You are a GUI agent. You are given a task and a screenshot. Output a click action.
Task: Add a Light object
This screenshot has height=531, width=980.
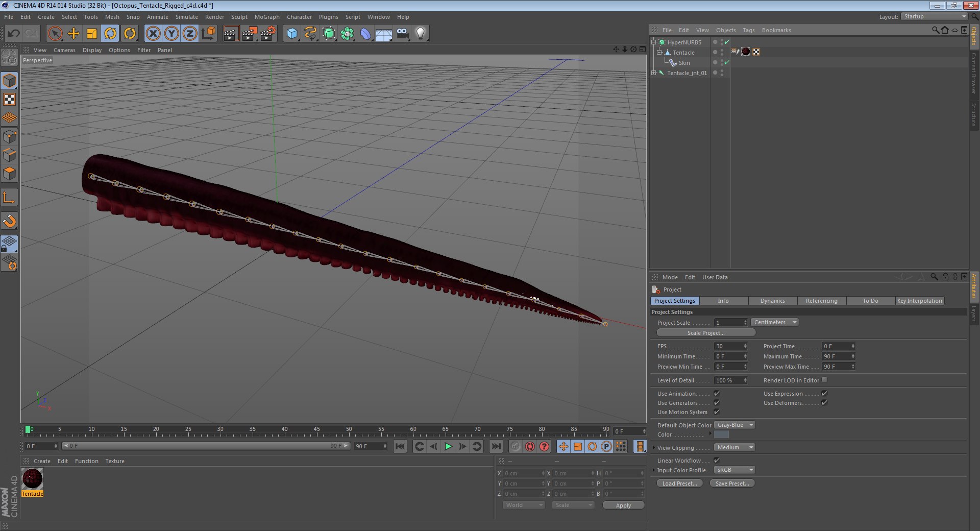click(x=421, y=34)
